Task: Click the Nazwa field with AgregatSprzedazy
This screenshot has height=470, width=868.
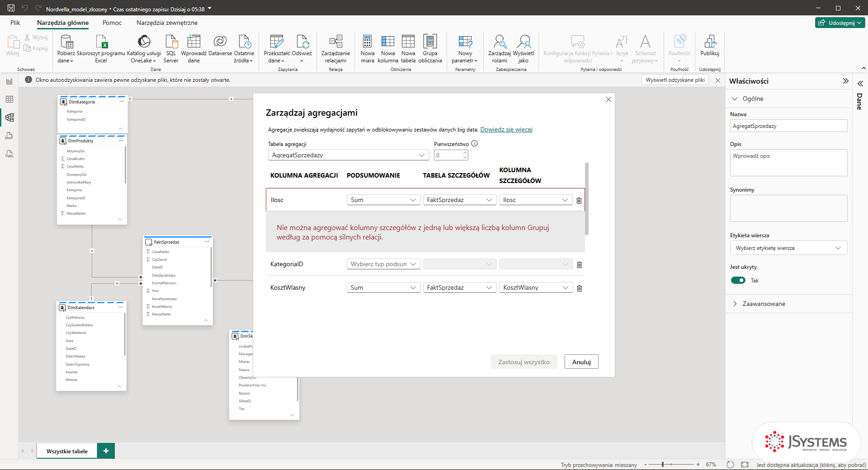Action: pos(788,126)
